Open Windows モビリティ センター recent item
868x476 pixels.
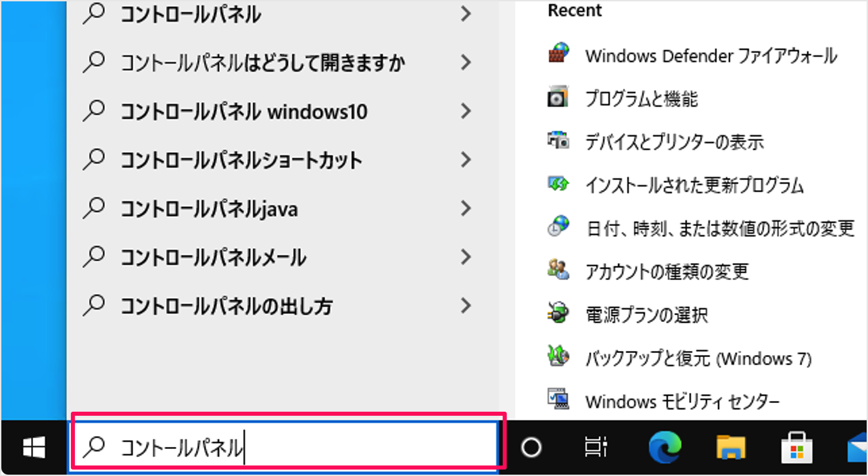(683, 402)
